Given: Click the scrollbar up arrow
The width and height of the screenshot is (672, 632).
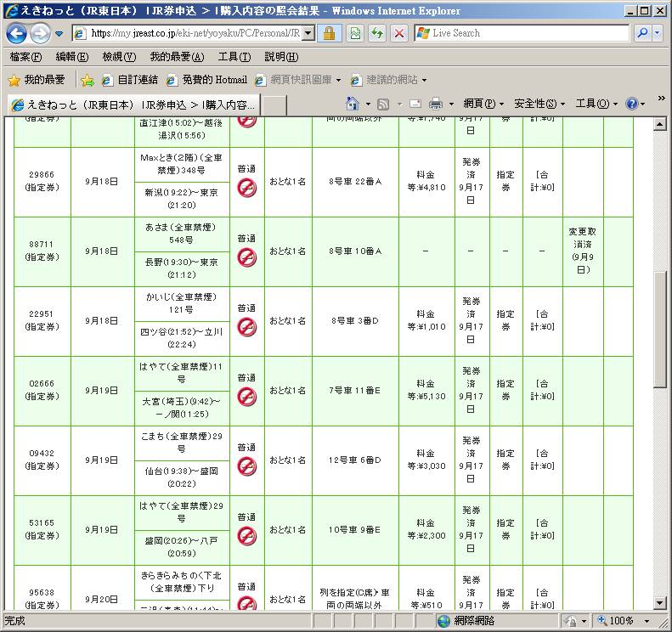Looking at the screenshot, I should point(659,124).
